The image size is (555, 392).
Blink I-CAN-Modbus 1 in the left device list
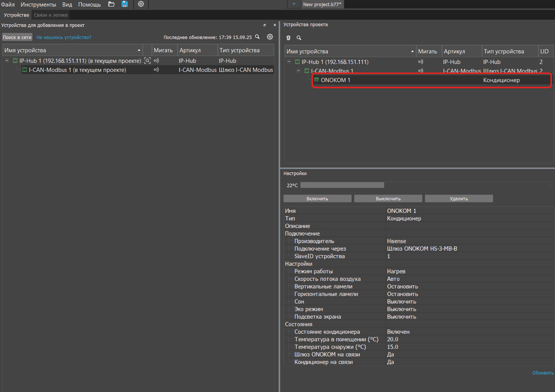(156, 70)
